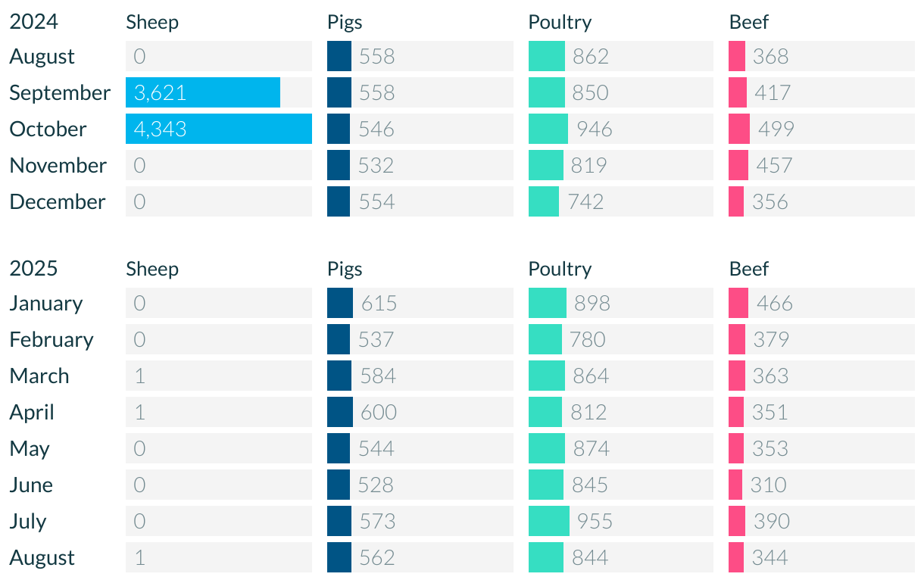924x580 pixels.
Task: Click the October 2024 Sheep bar showing 4,343
Action: tap(219, 129)
